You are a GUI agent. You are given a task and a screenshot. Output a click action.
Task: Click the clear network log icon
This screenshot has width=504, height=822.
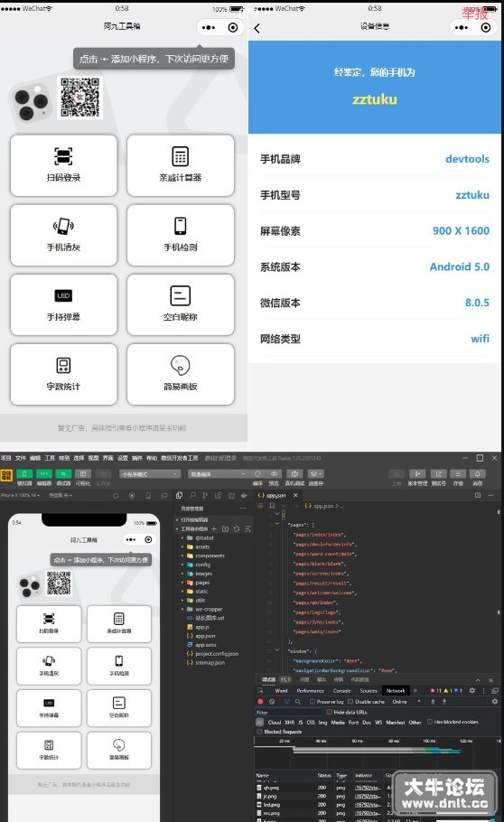(272, 702)
